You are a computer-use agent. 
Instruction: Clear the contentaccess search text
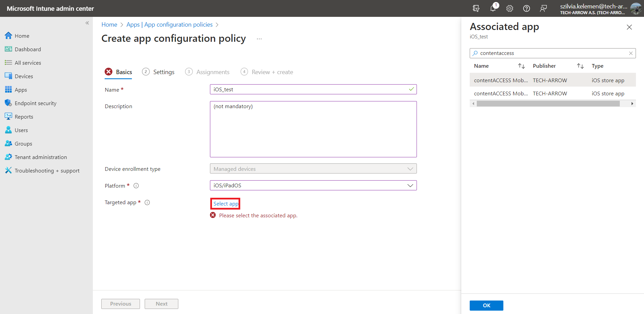(x=631, y=53)
